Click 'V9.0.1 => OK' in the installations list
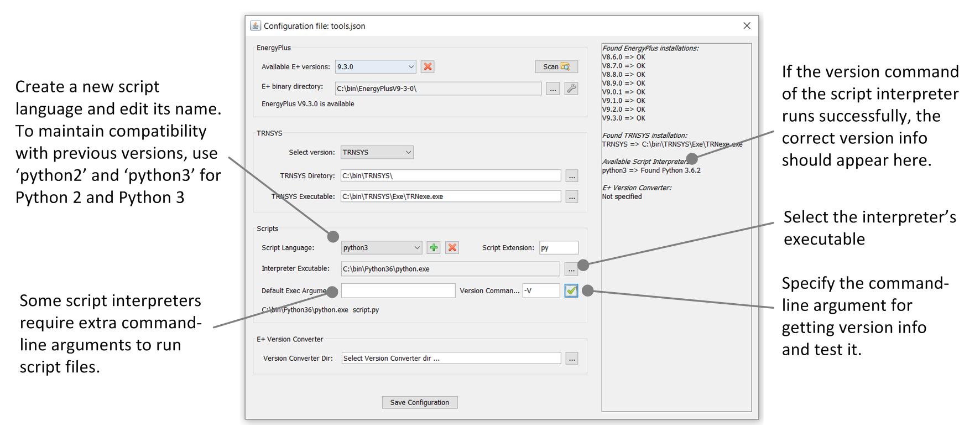This screenshot has width=980, height=436. (x=624, y=92)
